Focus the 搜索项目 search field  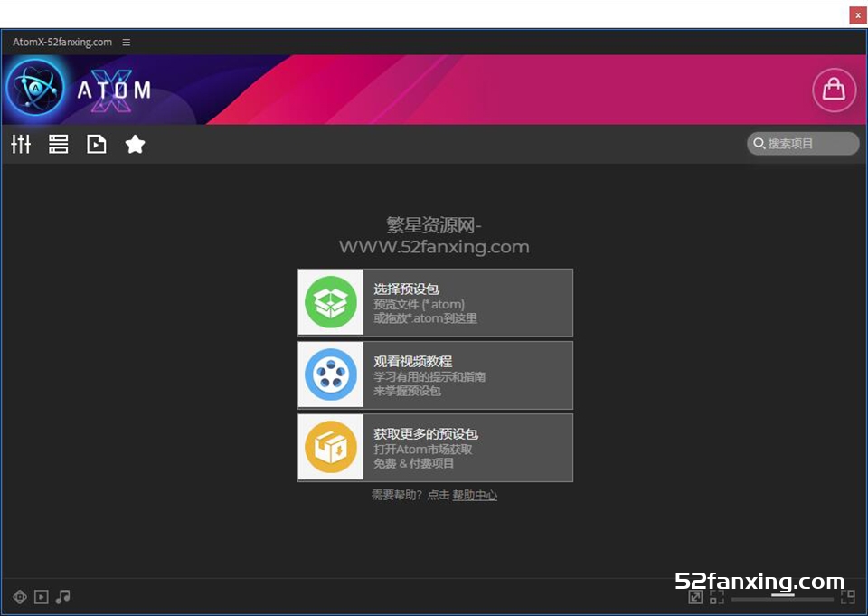[803, 144]
